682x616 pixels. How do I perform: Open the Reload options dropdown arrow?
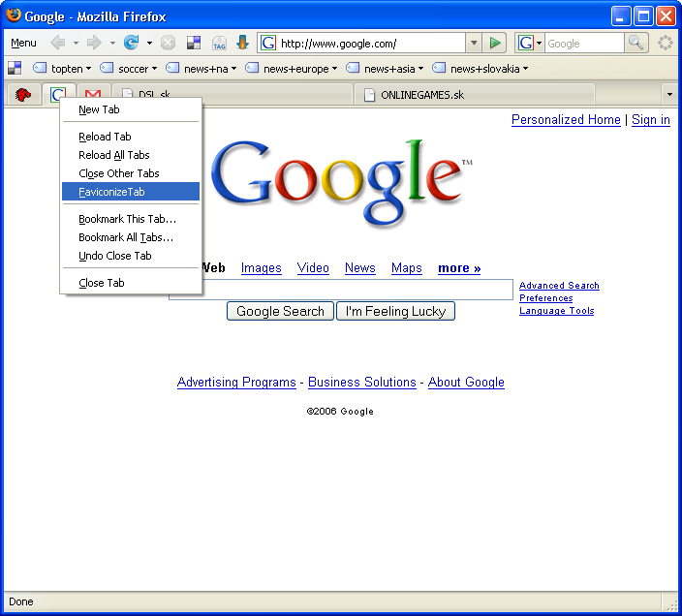point(149,43)
